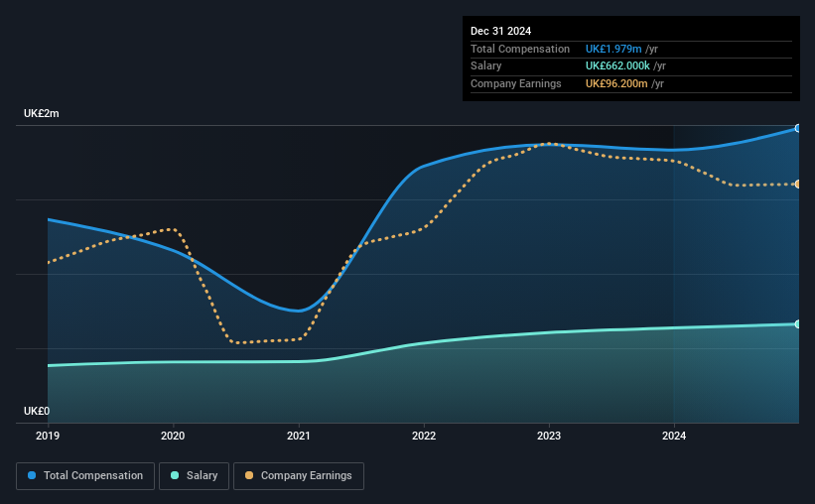
Task: Click the Company Earnings tooltip row label
Action: click(x=515, y=83)
